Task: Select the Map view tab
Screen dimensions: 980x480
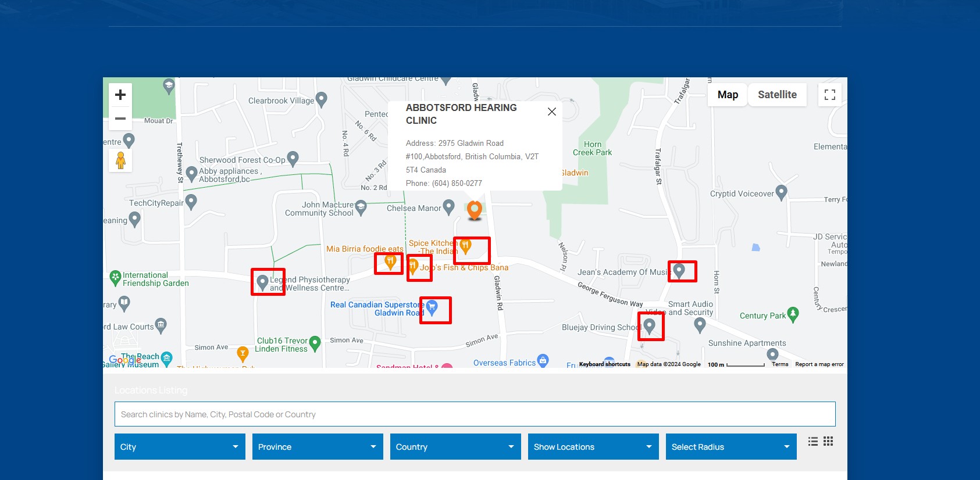Action: (728, 95)
